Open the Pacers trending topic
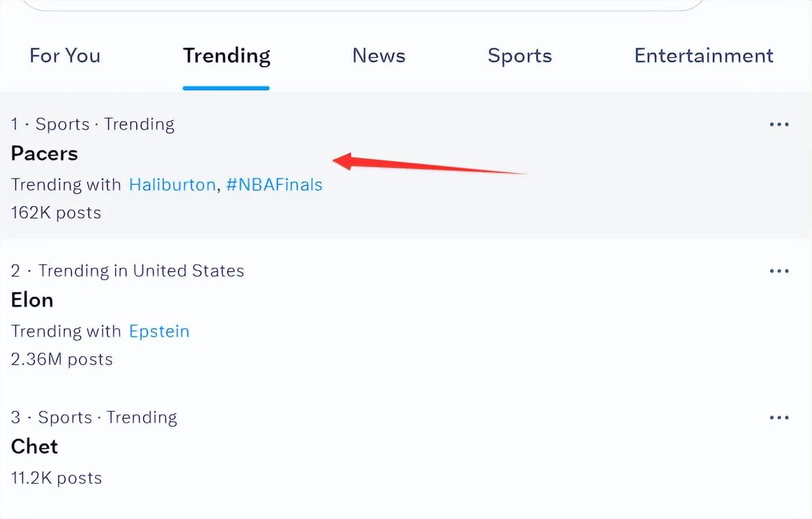Viewport: 812px width, 519px height. [x=44, y=154]
